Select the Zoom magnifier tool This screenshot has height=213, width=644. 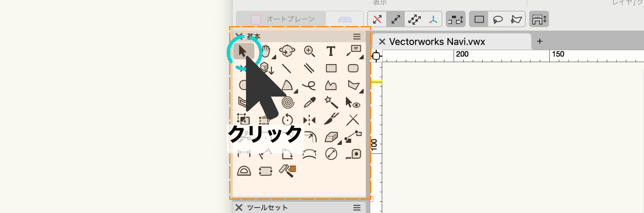[x=309, y=51]
